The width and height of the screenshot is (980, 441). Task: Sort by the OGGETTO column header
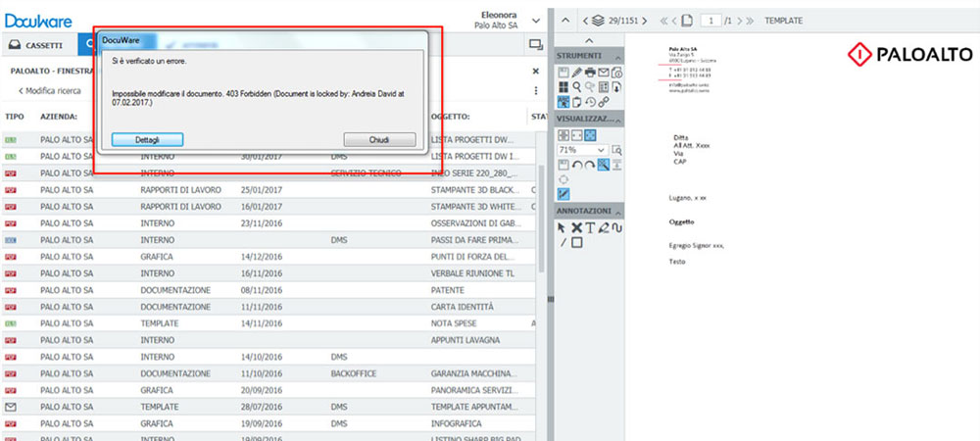450,117
